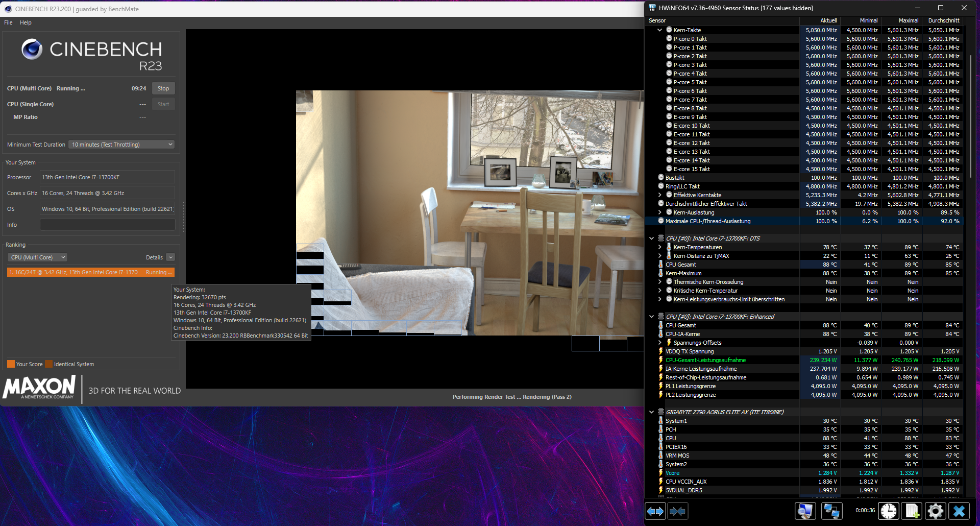
Task: Select the Durchschnittlicher Effektiver Takt row
Action: click(x=804, y=203)
